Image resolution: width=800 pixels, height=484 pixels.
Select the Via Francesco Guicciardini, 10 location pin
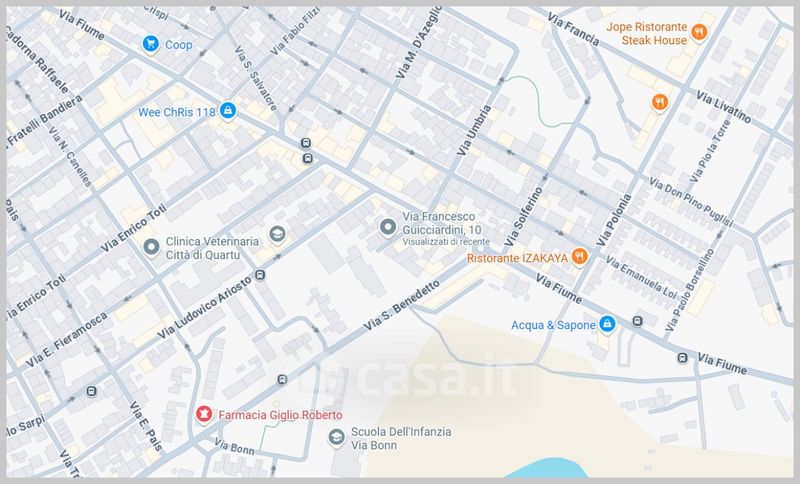388,226
